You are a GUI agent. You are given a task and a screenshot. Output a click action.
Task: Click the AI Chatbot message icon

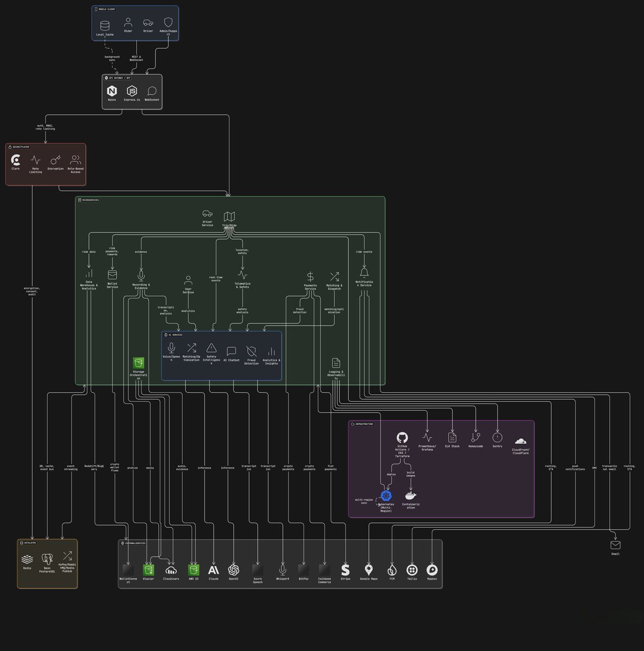232,351
